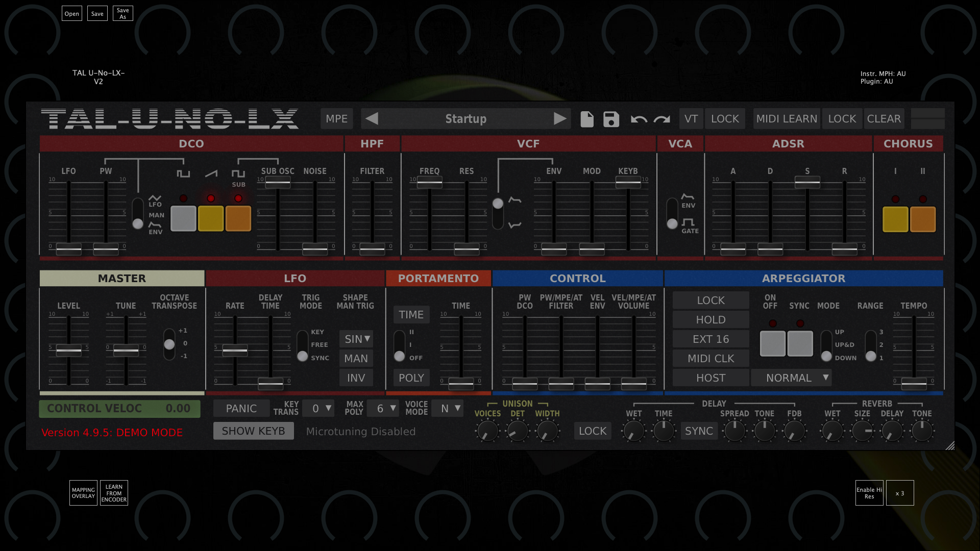
Task: Toggle arpeggiator SYNC gray button
Action: [800, 343]
